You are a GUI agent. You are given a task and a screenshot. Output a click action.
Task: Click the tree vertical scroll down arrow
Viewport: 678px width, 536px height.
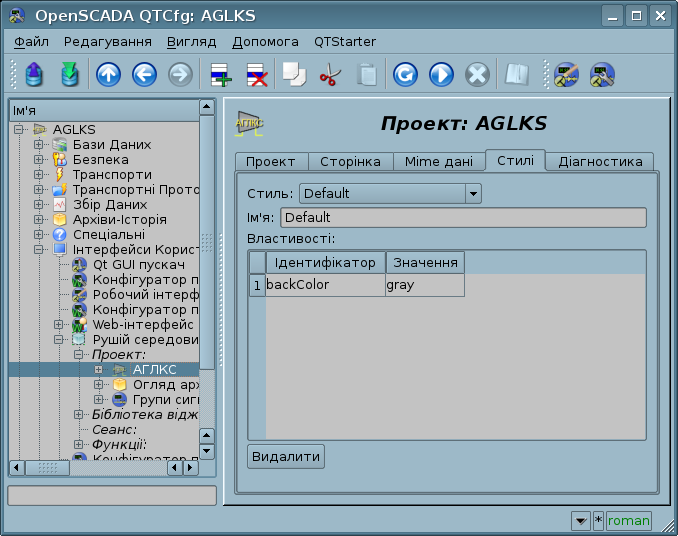coord(206,452)
